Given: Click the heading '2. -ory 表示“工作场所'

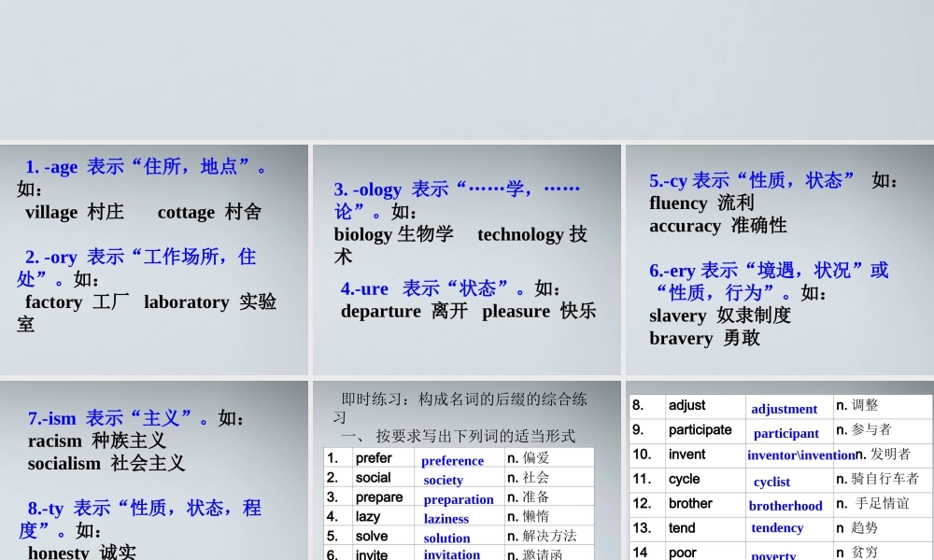Looking at the screenshot, I should 124,257.
